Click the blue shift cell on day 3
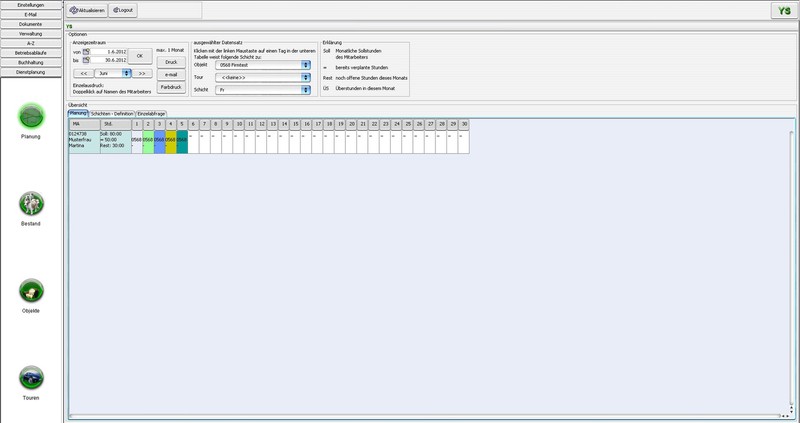The height and width of the screenshot is (423, 800). coord(159,142)
